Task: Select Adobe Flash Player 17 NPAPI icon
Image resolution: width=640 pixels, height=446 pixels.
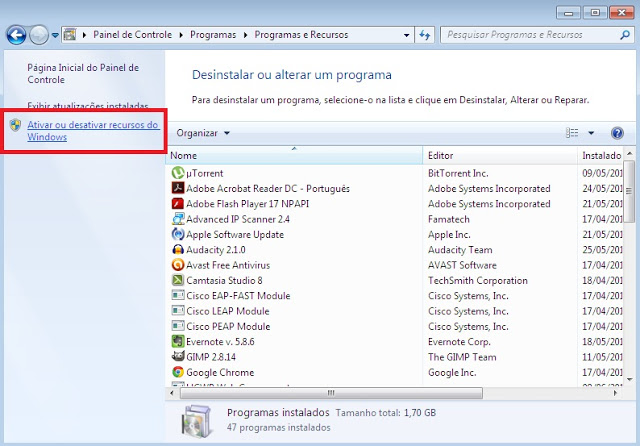Action: 178,204
